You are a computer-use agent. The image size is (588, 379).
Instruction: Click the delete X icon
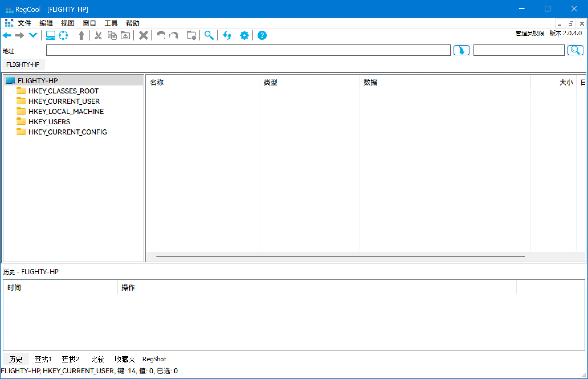[x=143, y=36]
